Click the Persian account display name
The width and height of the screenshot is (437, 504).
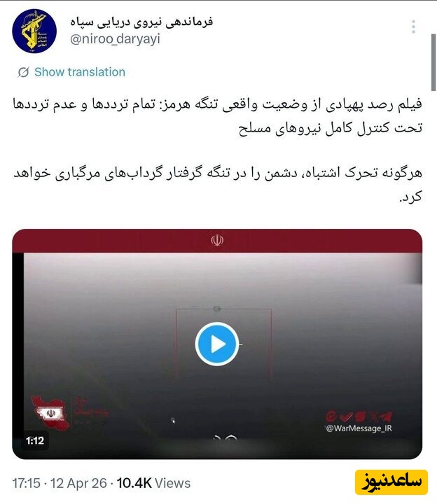pos(141,22)
